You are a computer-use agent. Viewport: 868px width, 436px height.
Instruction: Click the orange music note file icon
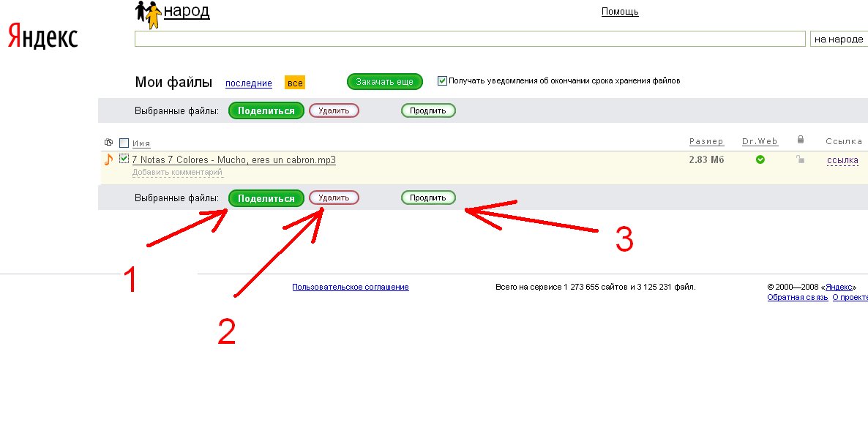pyautogui.click(x=108, y=159)
